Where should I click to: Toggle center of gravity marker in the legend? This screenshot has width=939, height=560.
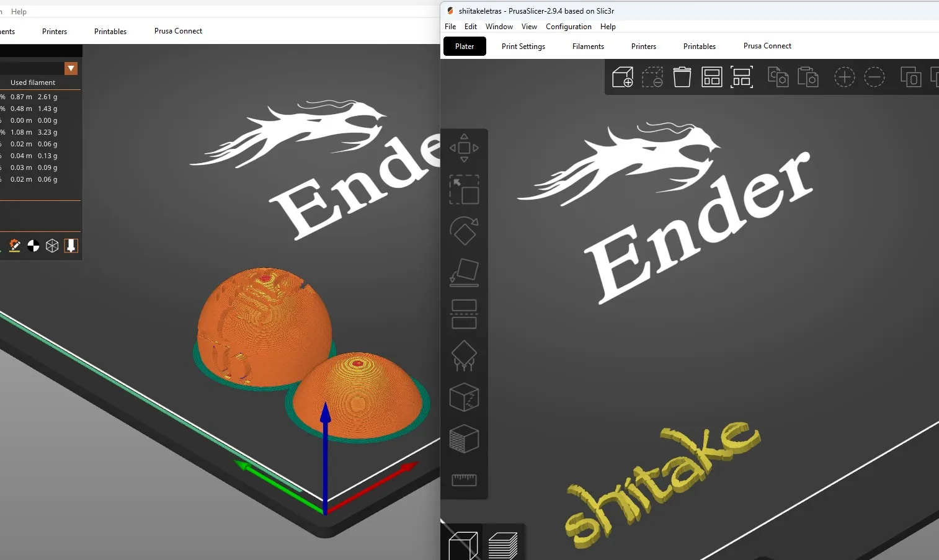pos(33,246)
